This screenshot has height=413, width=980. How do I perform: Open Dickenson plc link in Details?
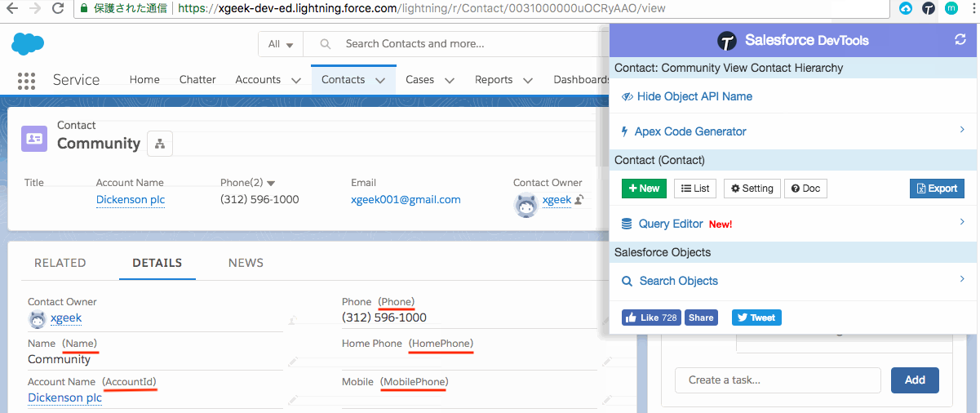65,397
